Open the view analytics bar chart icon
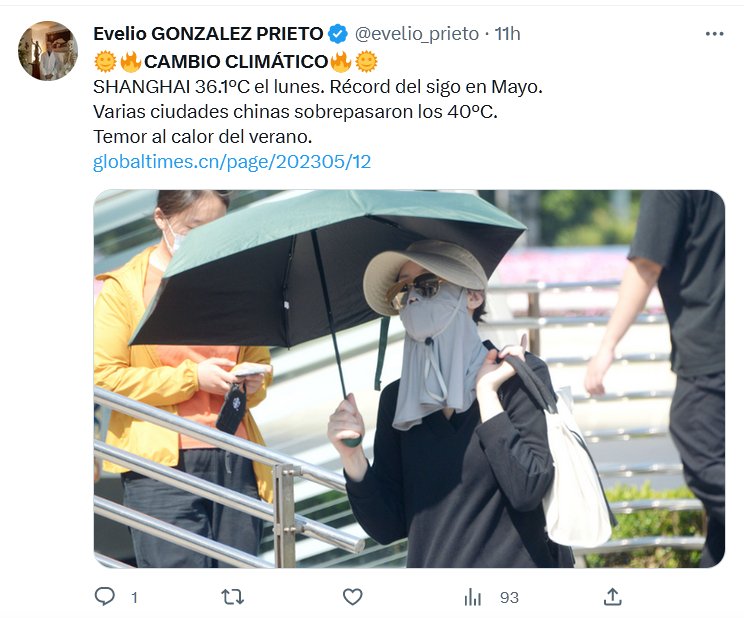The width and height of the screenshot is (744, 618). point(473,597)
